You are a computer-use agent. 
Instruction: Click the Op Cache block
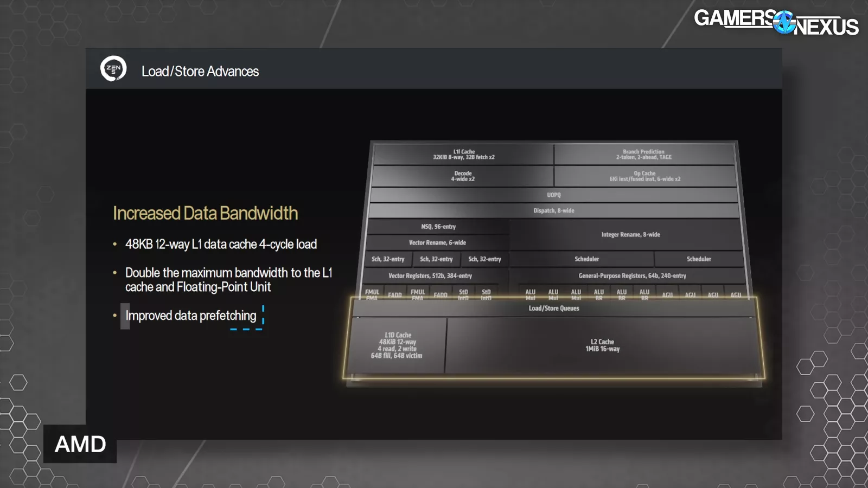click(644, 176)
